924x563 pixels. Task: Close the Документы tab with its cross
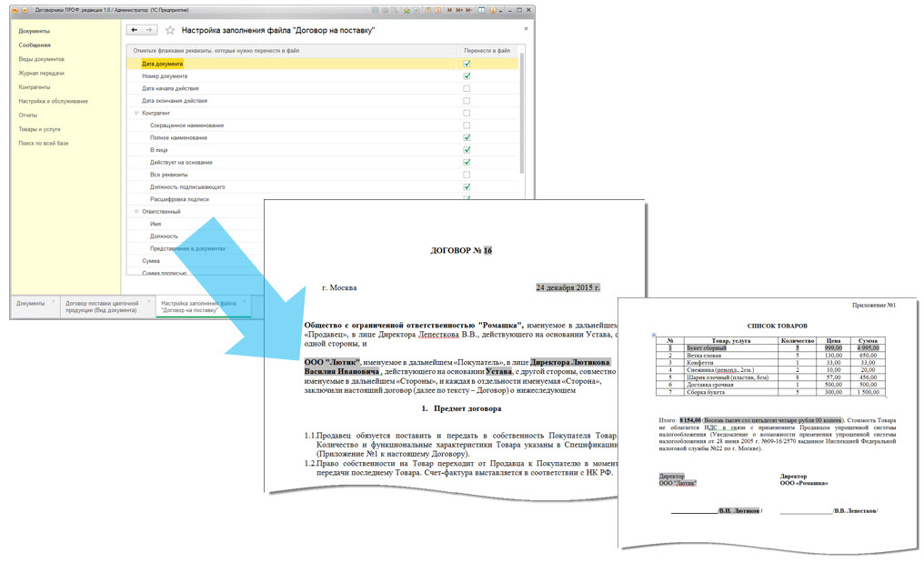[x=53, y=301]
